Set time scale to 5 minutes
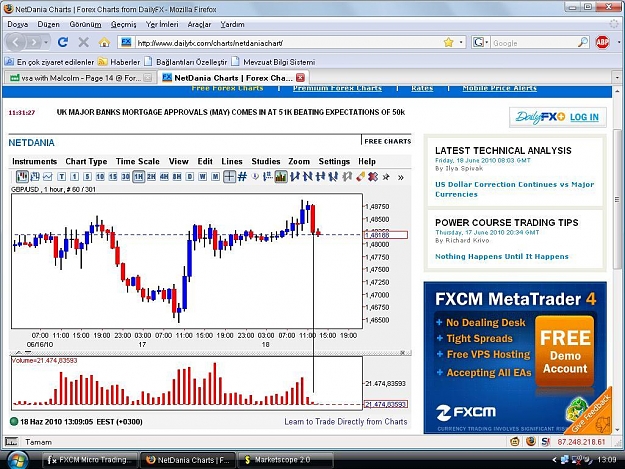Viewport: 625px width, 469px height. click(x=87, y=177)
